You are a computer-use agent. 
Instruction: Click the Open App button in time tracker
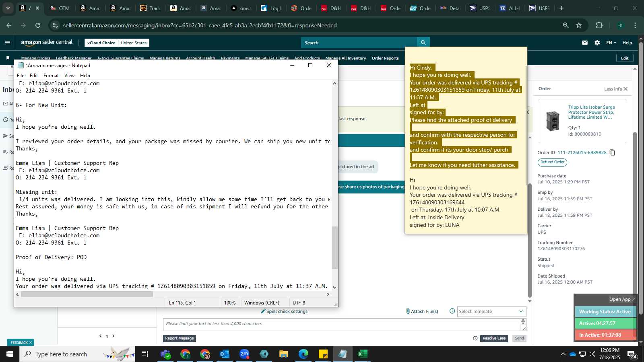622,299
